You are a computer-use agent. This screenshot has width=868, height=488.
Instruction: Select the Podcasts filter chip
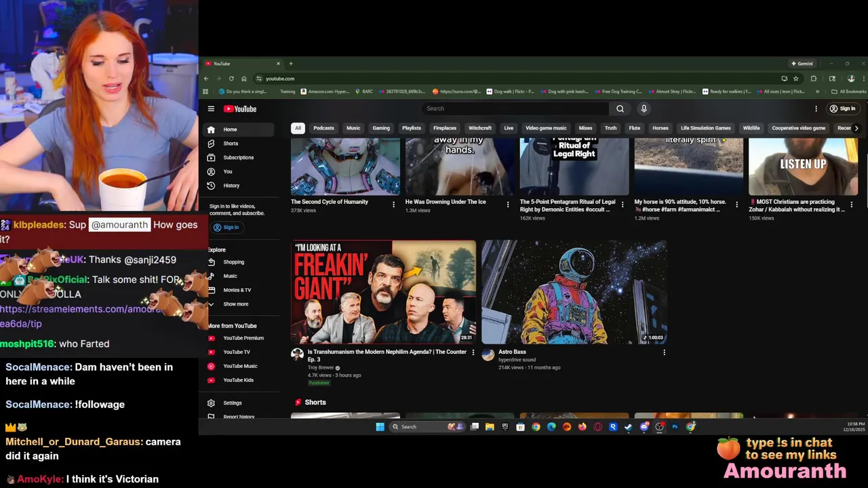click(323, 128)
